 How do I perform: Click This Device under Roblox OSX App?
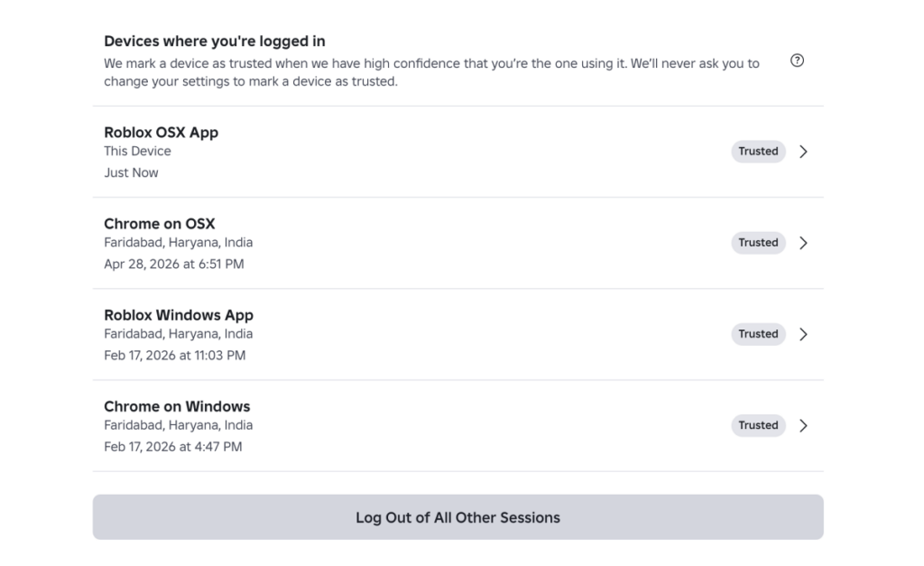[x=137, y=151]
